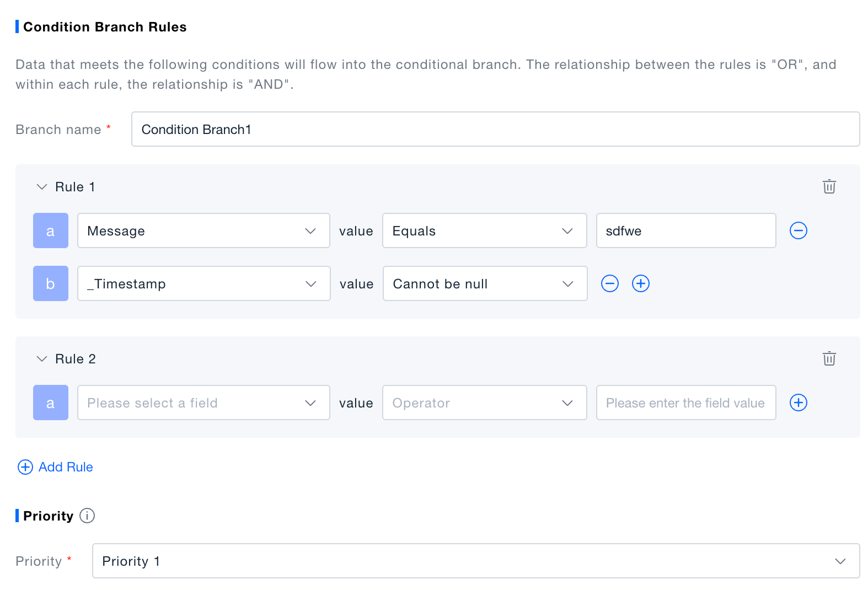Add a condition in Rule 2

coord(798,403)
